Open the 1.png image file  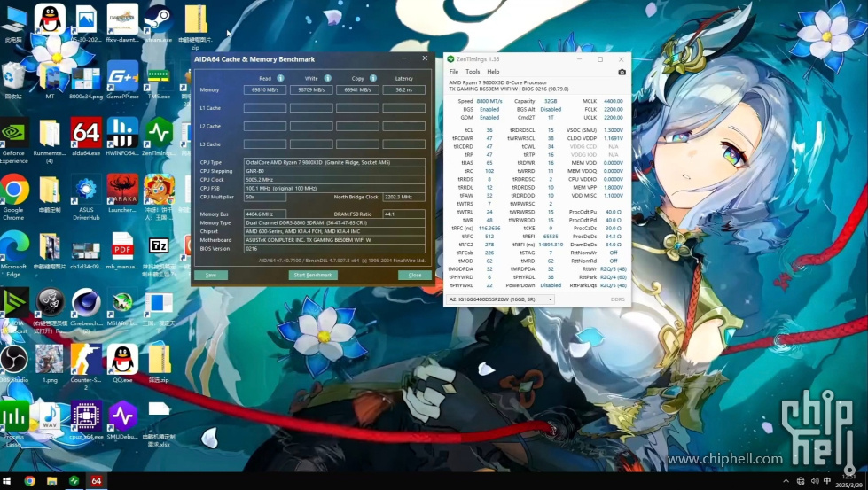click(50, 362)
